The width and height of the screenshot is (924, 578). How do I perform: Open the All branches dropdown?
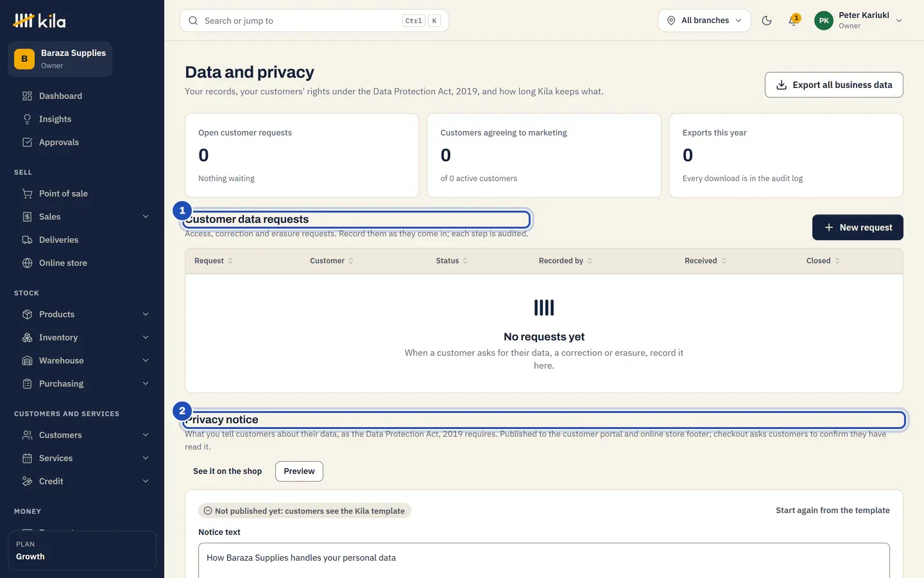click(x=704, y=21)
